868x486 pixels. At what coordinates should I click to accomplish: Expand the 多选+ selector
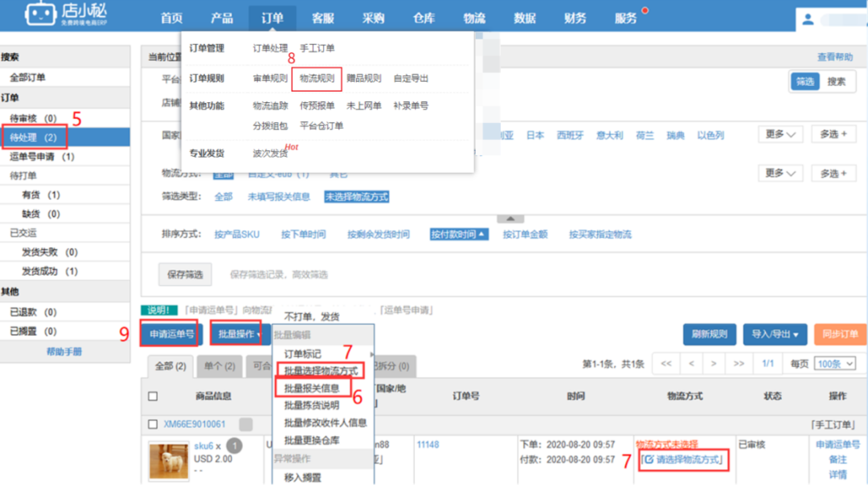[x=833, y=135]
